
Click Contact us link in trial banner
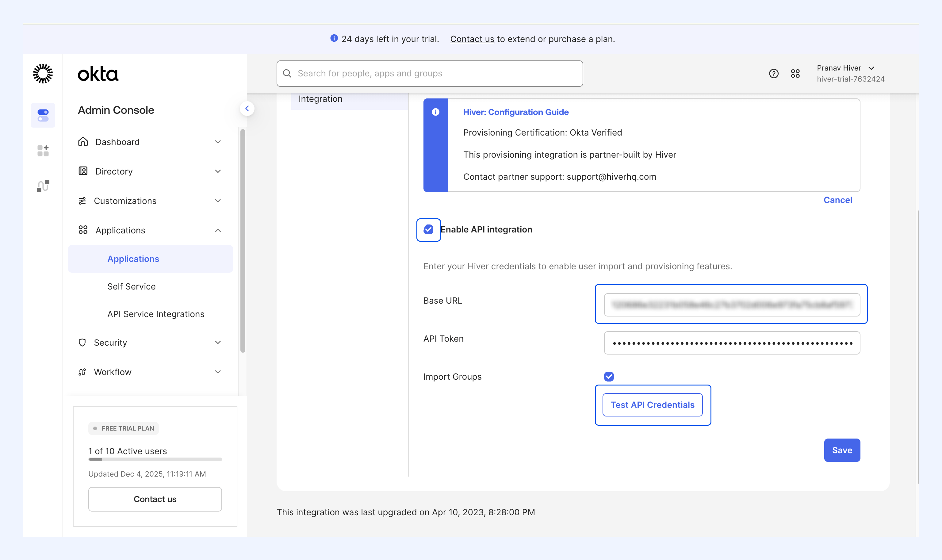point(472,39)
